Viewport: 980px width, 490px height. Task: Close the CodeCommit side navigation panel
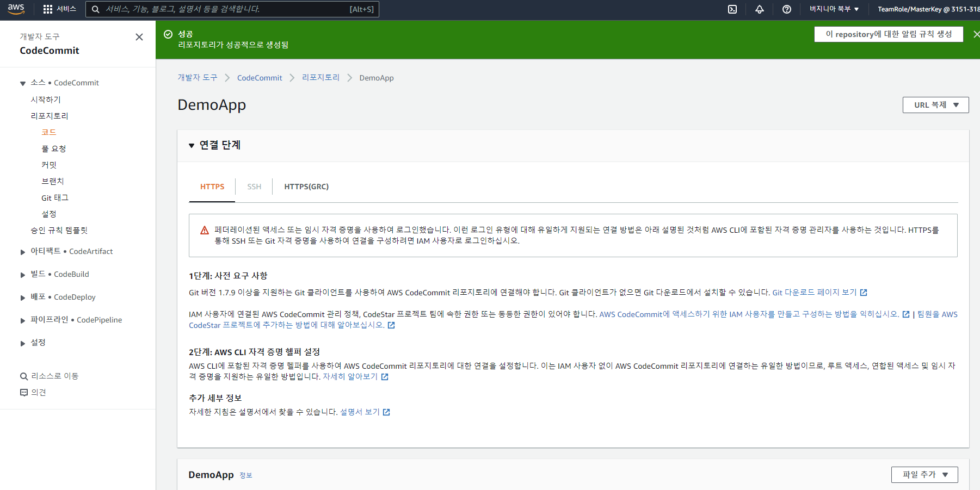pos(139,37)
